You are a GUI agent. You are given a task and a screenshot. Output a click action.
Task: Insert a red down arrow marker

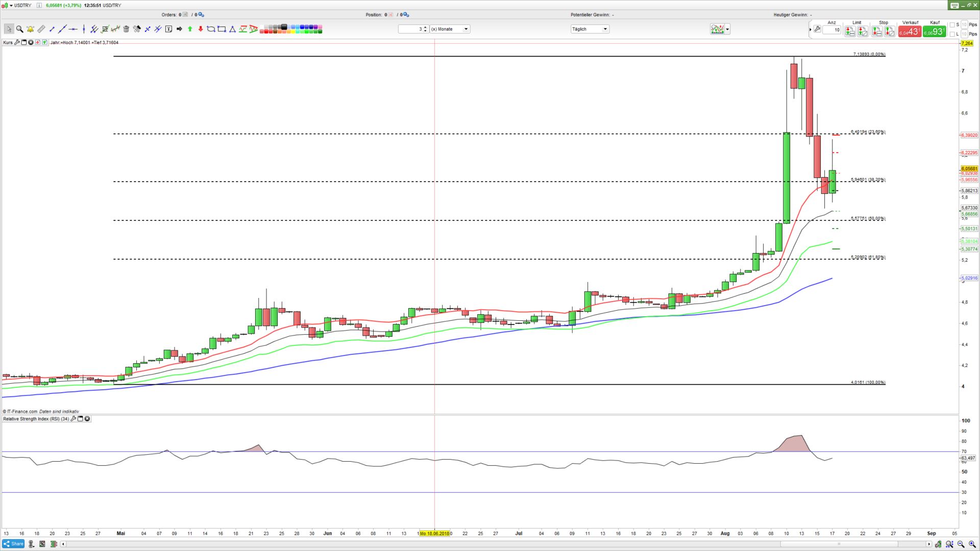point(201,29)
